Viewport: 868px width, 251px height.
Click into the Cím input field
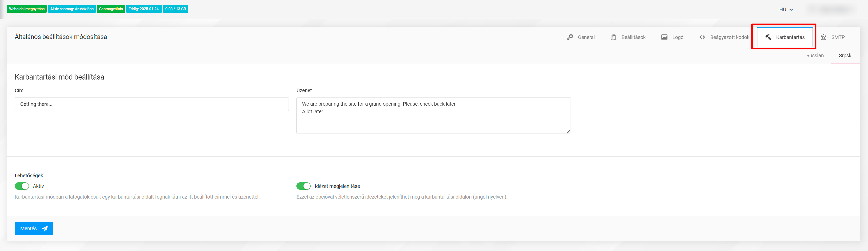tap(151, 104)
